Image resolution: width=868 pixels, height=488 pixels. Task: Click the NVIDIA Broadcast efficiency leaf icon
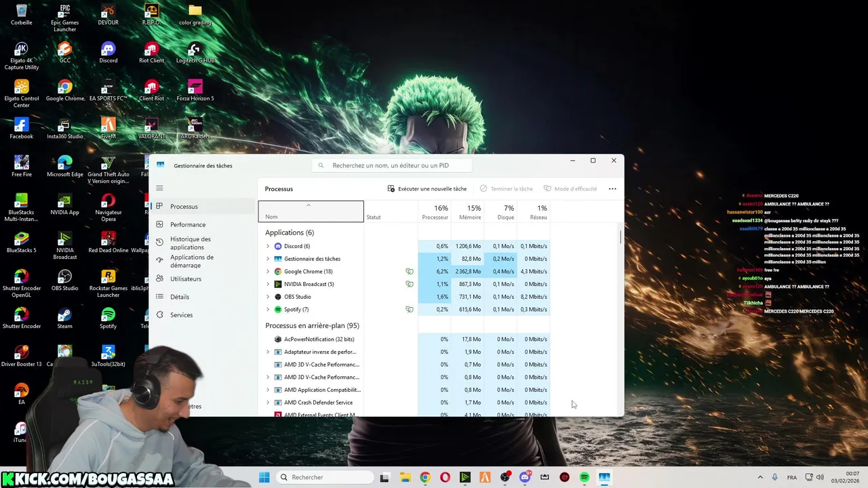coord(409,284)
